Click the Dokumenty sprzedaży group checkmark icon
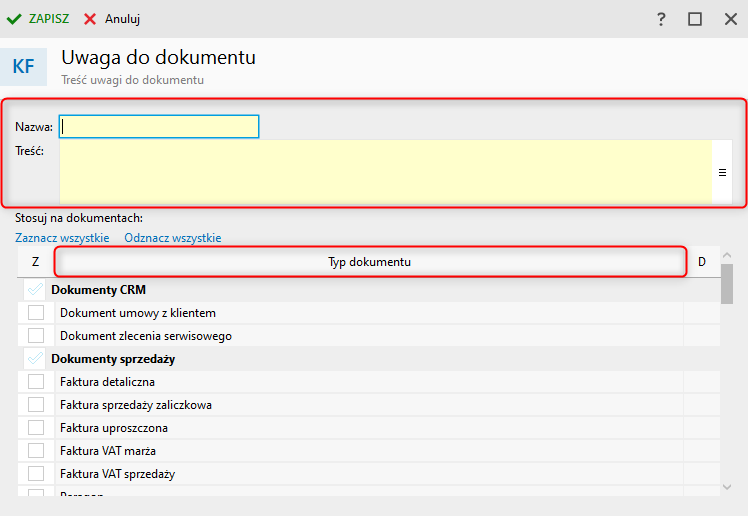 point(36,358)
